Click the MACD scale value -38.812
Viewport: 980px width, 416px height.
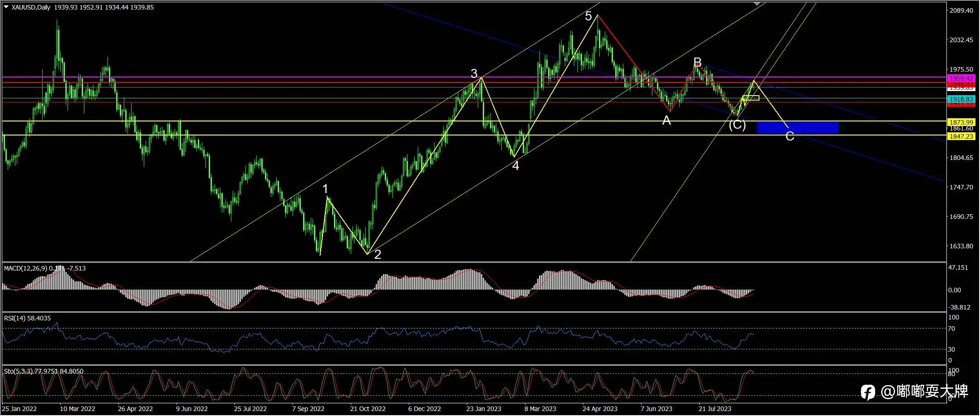click(x=959, y=307)
